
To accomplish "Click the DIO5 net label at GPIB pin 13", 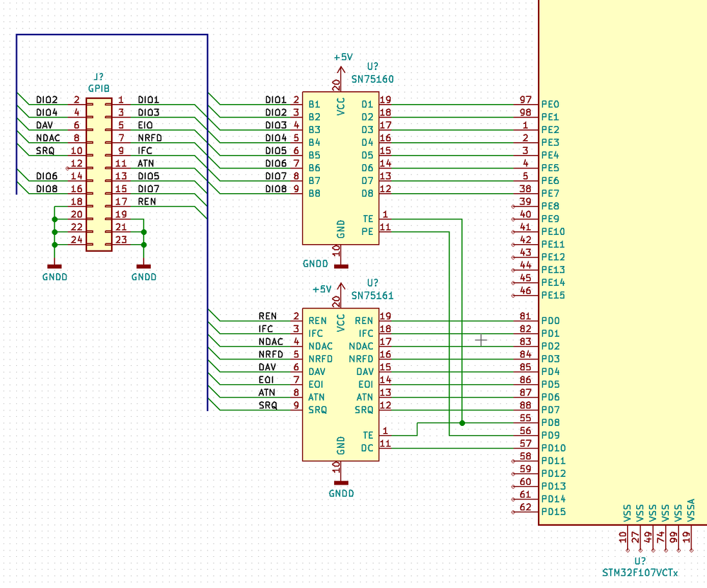I will (x=149, y=176).
